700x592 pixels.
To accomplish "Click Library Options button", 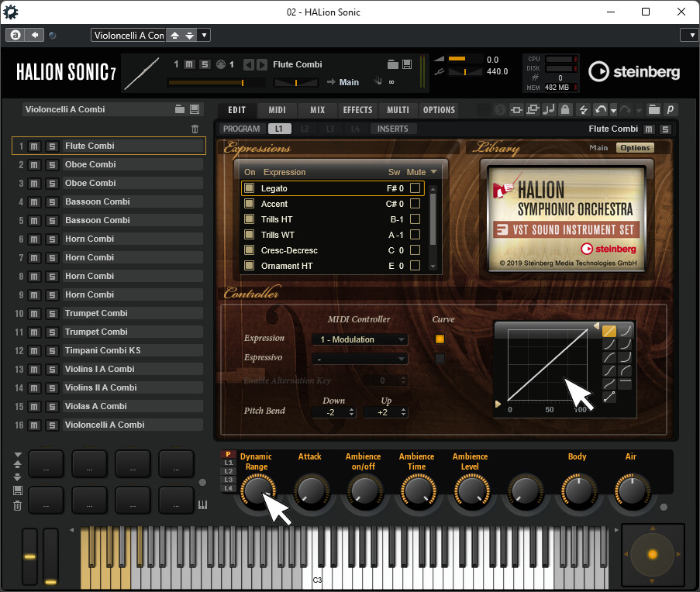I will pyautogui.click(x=635, y=148).
